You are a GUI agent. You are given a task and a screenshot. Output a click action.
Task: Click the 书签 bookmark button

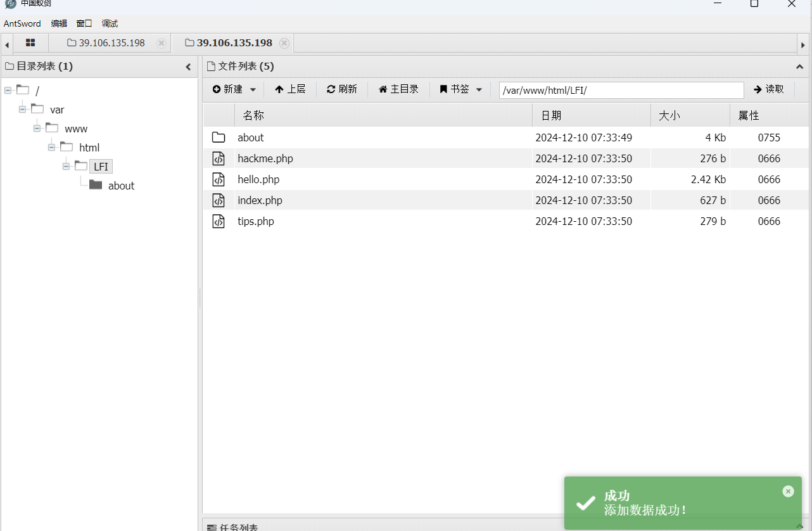coord(454,89)
